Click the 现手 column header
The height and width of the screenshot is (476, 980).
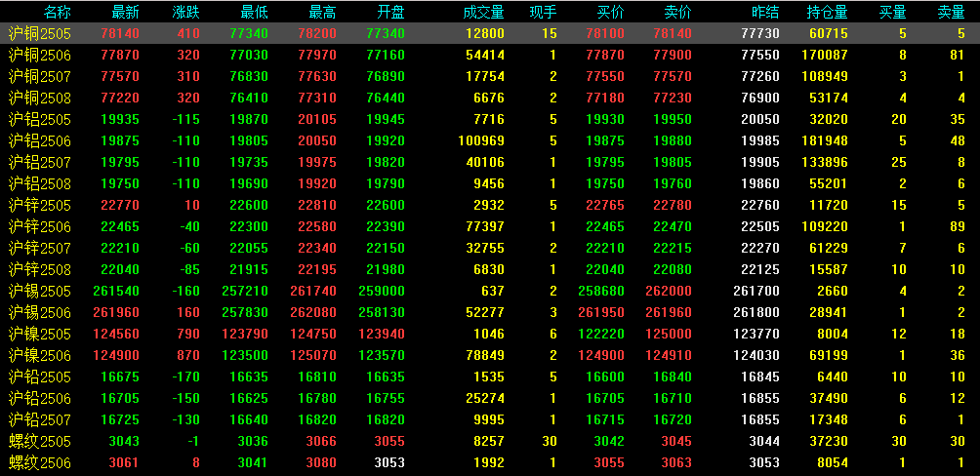click(x=543, y=12)
